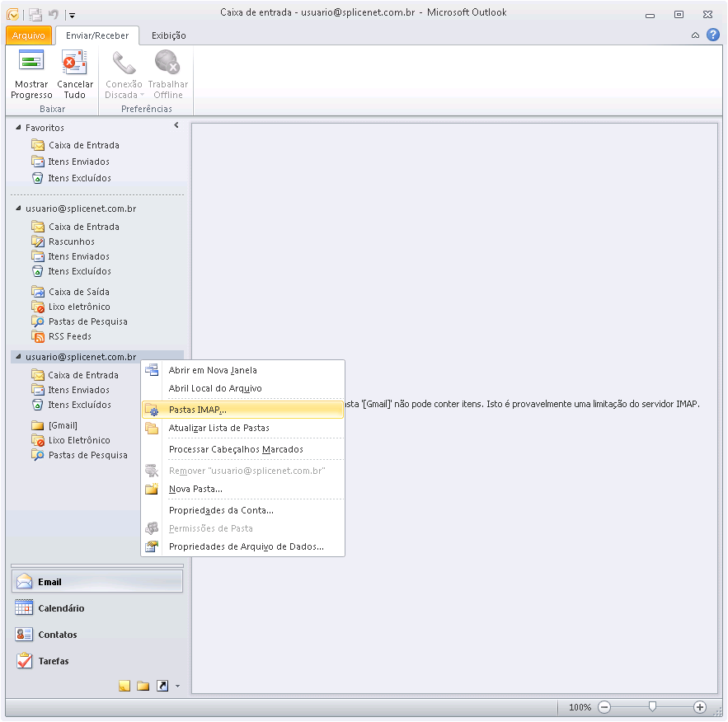Click the Tarefas navigation button label
The height and width of the screenshot is (722, 728).
coord(54,661)
